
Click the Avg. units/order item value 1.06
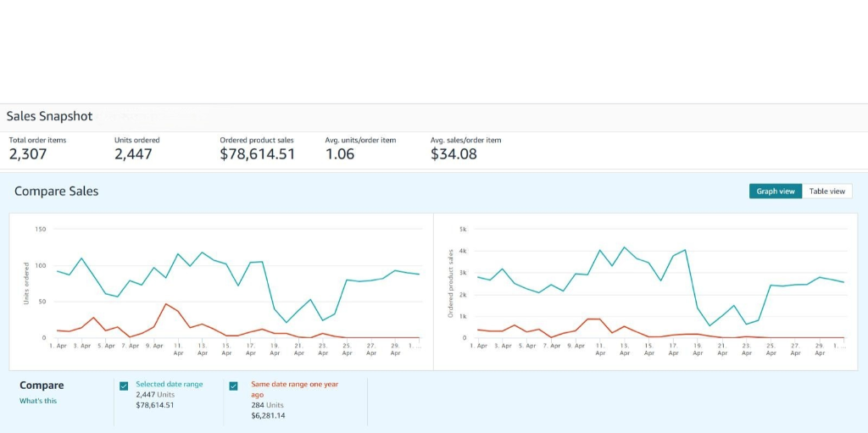coord(340,154)
